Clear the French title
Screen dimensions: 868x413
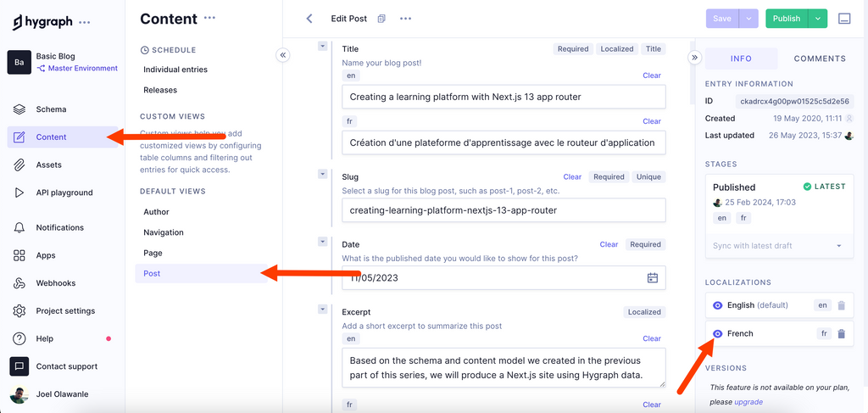[652, 121]
